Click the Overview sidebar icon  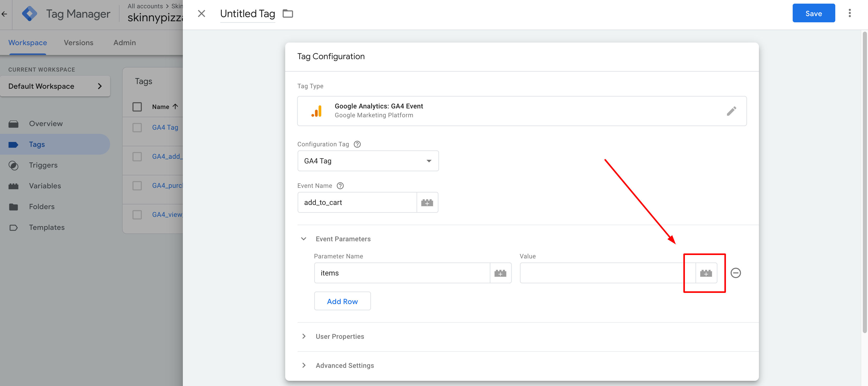pos(14,124)
